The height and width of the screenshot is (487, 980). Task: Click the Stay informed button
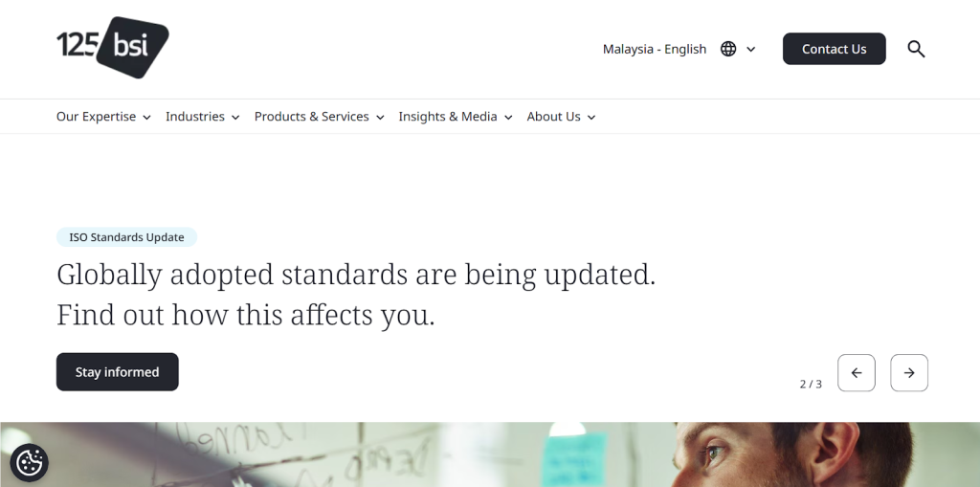tap(117, 372)
